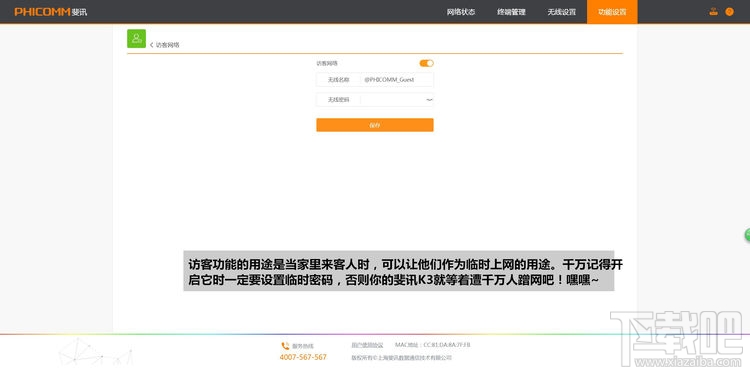Click the orange round icon at top right

pos(729,11)
